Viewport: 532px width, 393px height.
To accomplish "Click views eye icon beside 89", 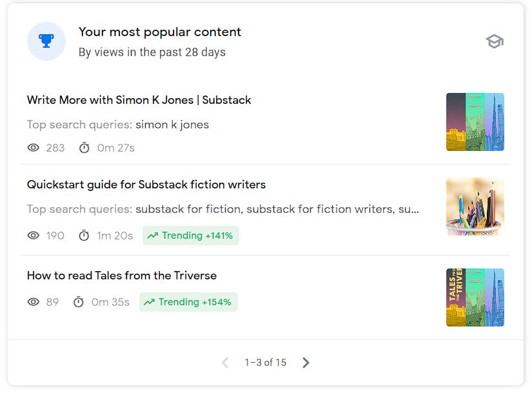I will [34, 302].
